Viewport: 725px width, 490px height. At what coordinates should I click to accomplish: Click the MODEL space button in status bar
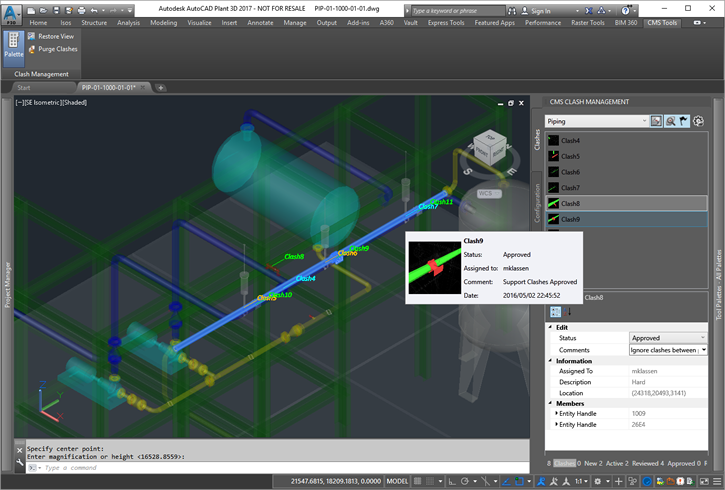tap(397, 481)
